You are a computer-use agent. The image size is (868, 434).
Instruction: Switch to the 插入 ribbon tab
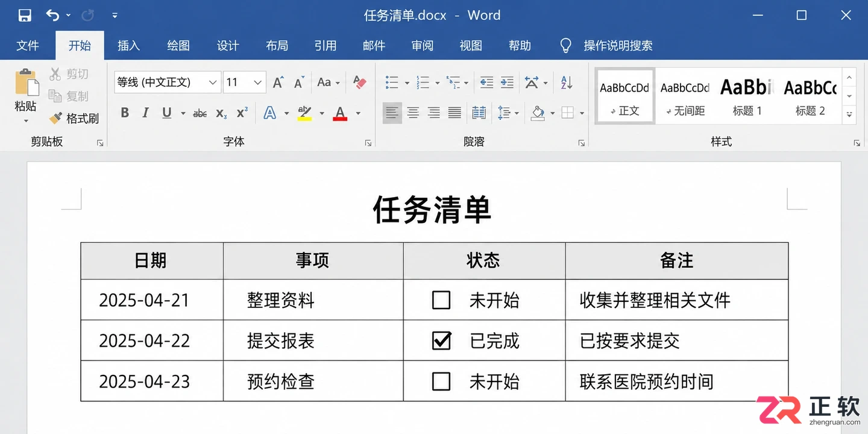point(128,46)
